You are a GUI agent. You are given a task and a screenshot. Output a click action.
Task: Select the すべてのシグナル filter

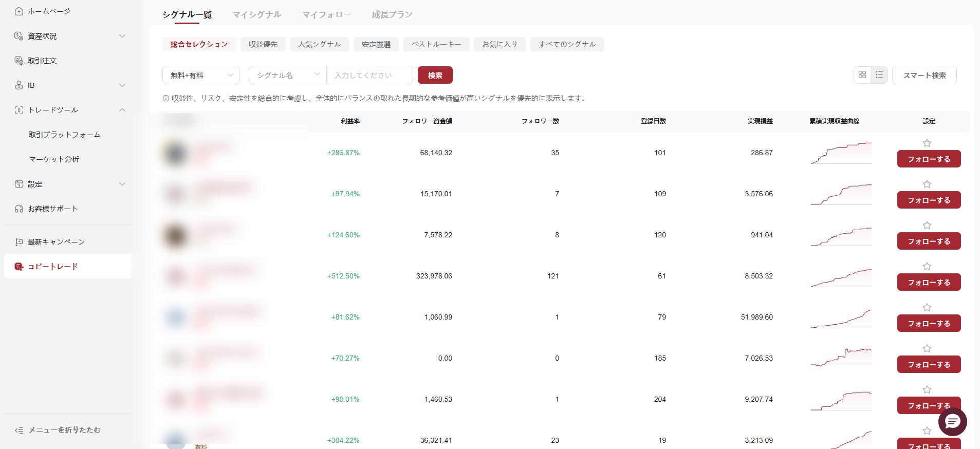[x=567, y=44]
